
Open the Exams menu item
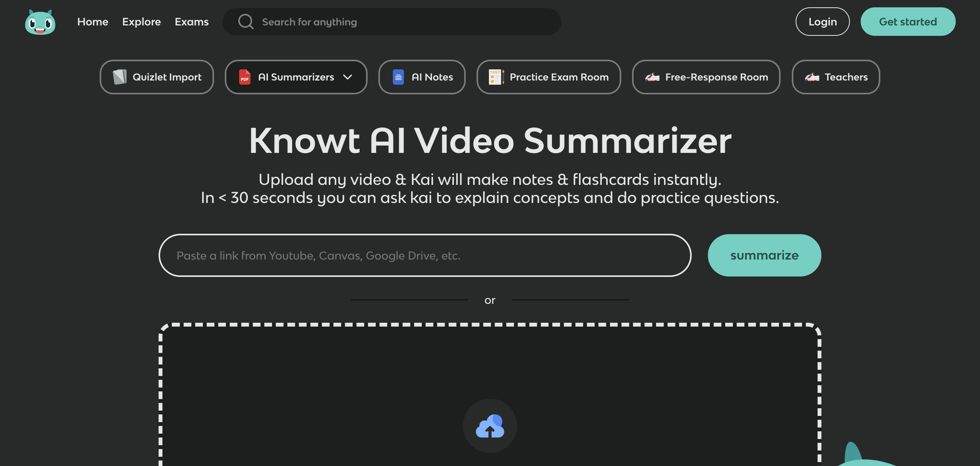tap(192, 22)
